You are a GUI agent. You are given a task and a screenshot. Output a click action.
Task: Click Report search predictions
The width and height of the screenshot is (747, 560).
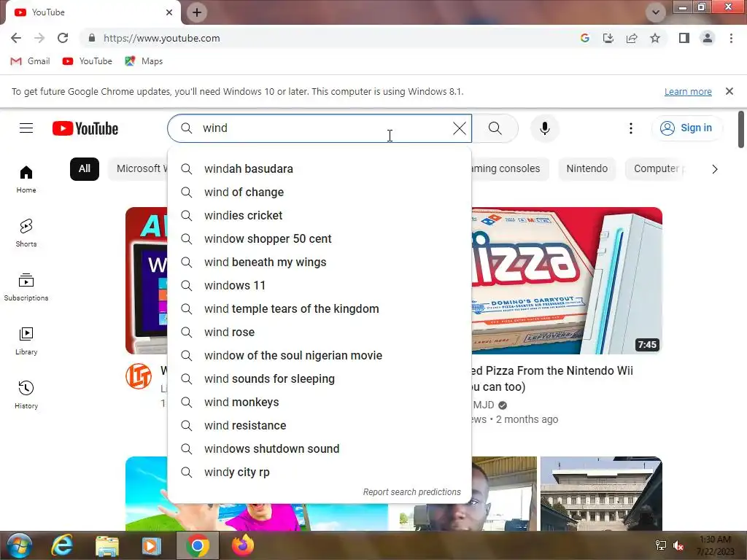coord(411,492)
